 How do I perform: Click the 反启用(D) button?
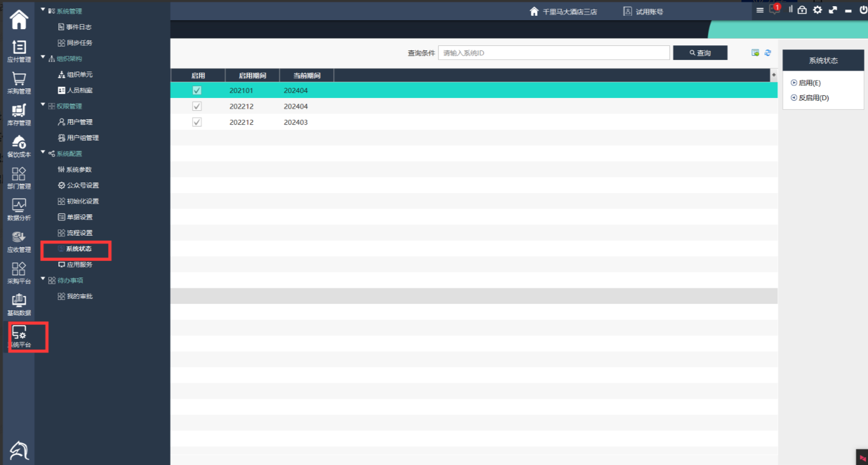(810, 98)
